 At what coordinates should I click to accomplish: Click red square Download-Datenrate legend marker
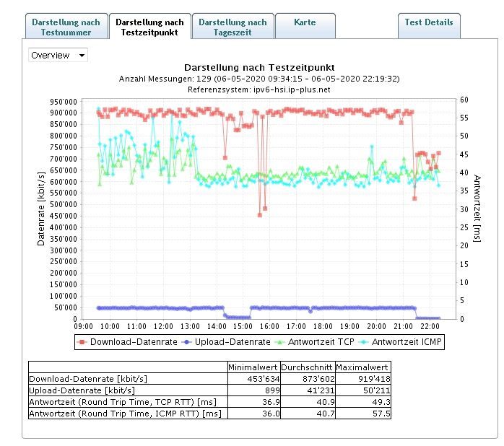click(82, 342)
